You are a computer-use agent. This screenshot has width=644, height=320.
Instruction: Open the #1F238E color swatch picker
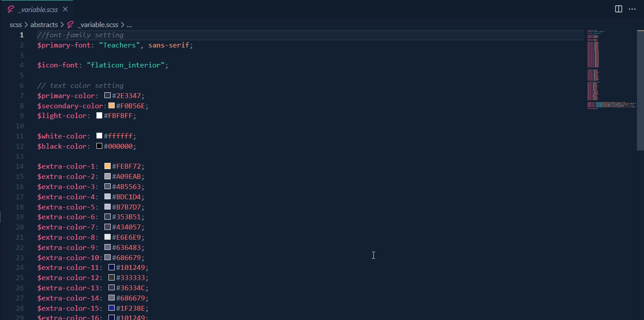coord(112,308)
